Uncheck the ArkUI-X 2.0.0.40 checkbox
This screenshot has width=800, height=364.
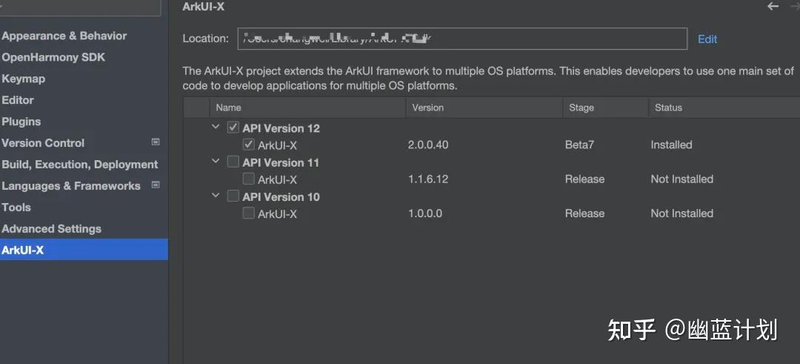point(248,144)
